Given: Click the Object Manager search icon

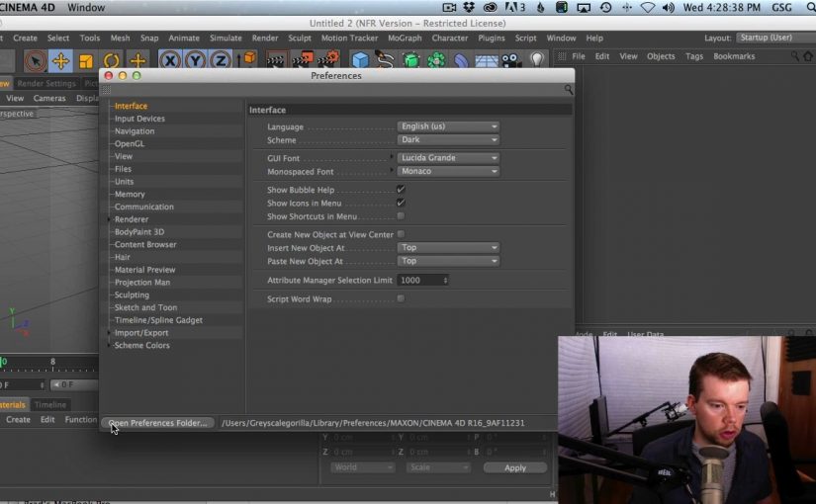Looking at the screenshot, I should point(794,56).
